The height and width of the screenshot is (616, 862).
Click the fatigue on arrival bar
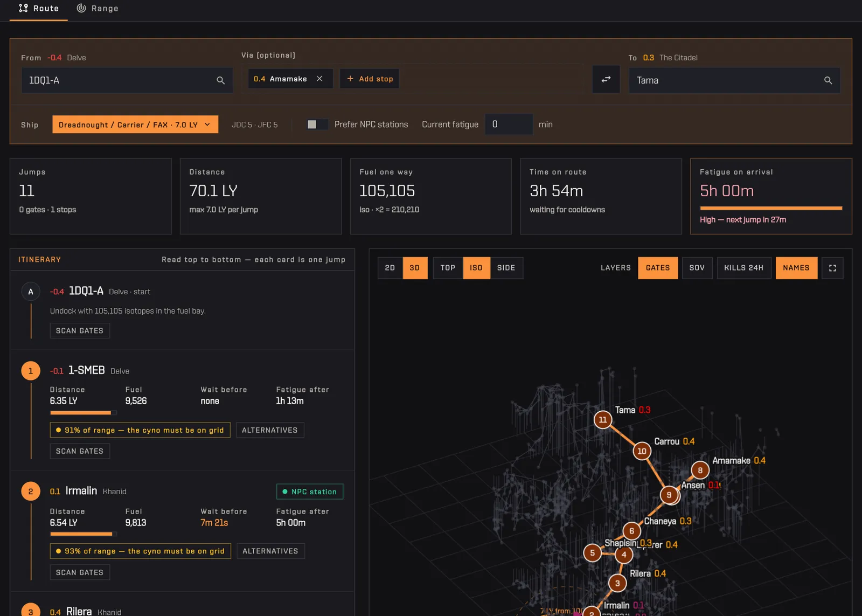pos(771,208)
